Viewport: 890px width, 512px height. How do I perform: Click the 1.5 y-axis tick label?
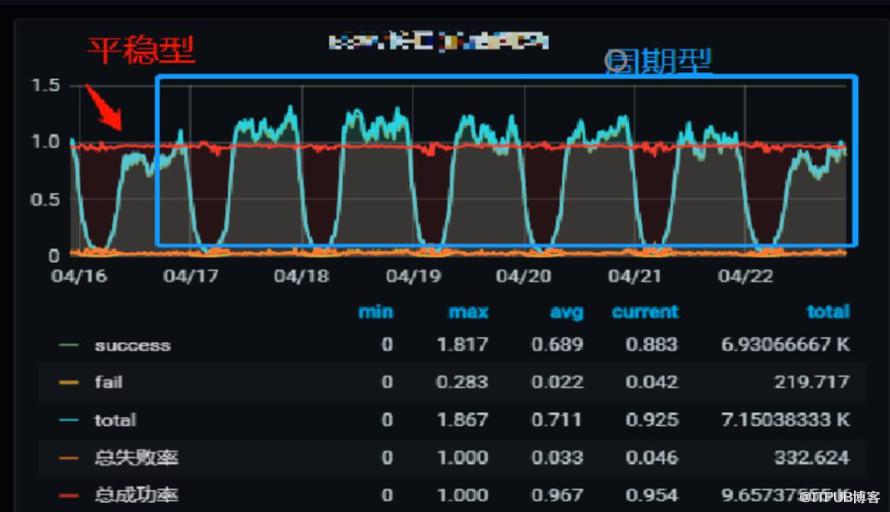45,86
